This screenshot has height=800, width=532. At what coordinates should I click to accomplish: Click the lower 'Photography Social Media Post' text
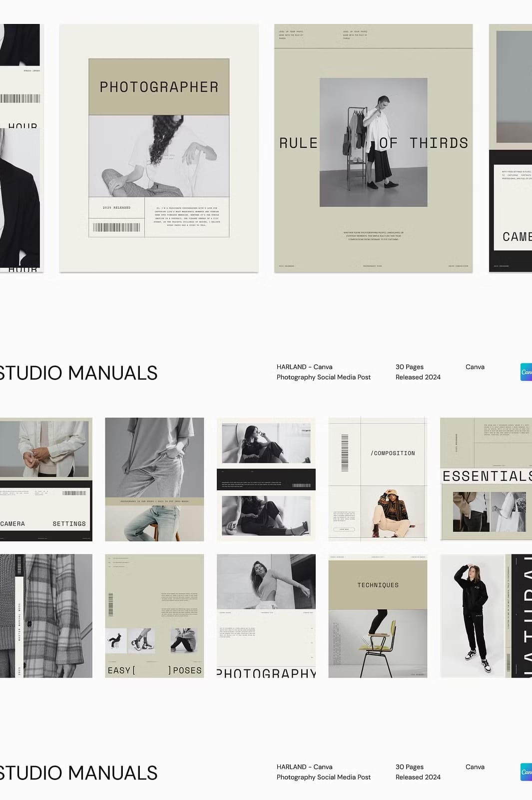pos(323,777)
